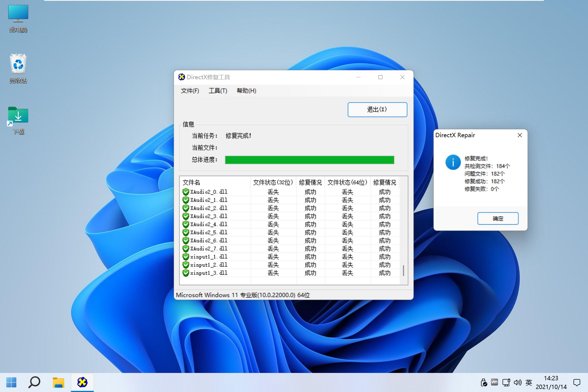
Task: Click the shield icon beside xinput1_1.dll
Action: tap(186, 256)
